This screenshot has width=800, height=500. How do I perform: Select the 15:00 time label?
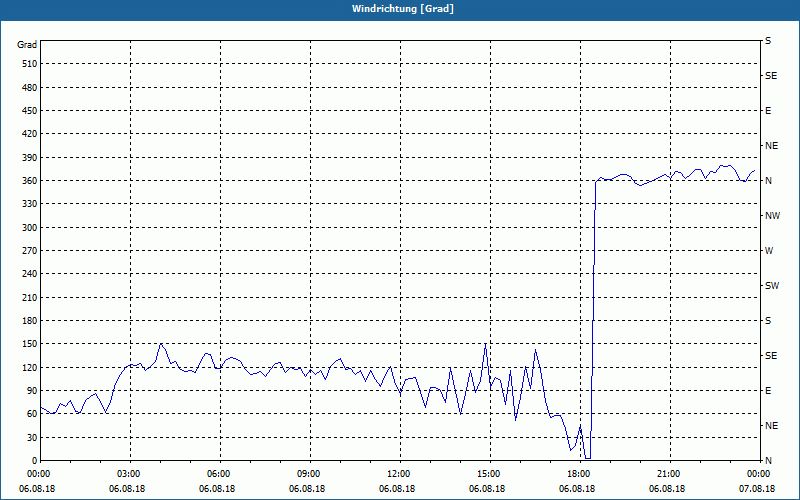tap(490, 474)
